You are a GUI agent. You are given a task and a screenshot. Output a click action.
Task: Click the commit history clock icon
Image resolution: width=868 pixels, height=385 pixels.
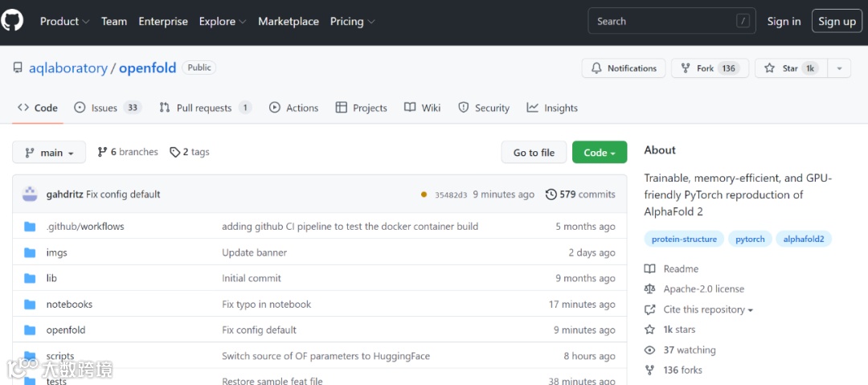point(551,195)
